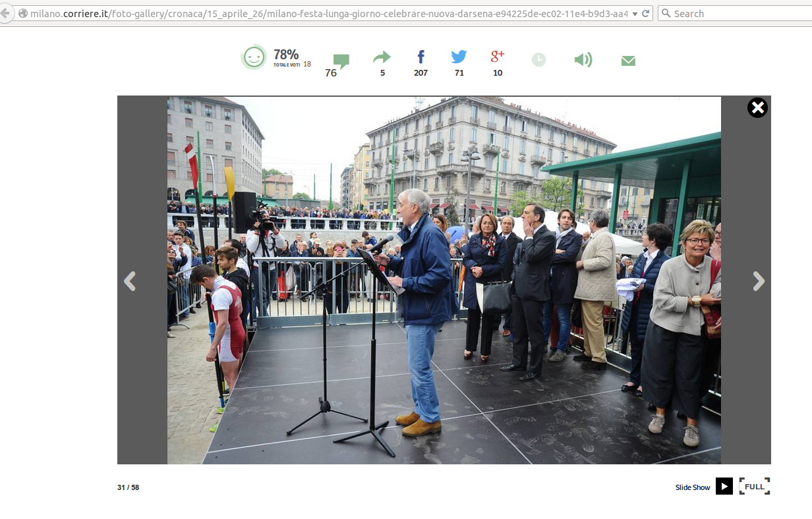Reload the page in the browser
Viewport: 812px width, 519px height.
tap(646, 13)
